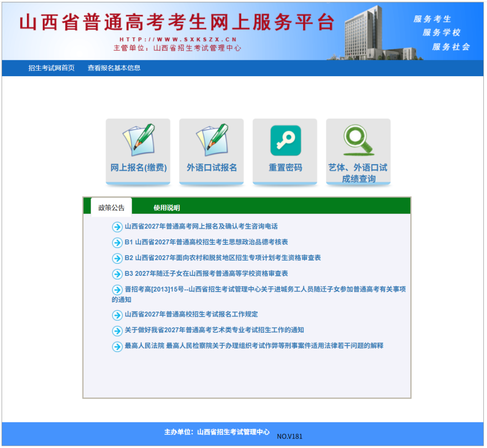Screen dimensions: 487x448
Task: Open 最高人民法院 最高人民检察院 解释 link
Action: [x=254, y=346]
